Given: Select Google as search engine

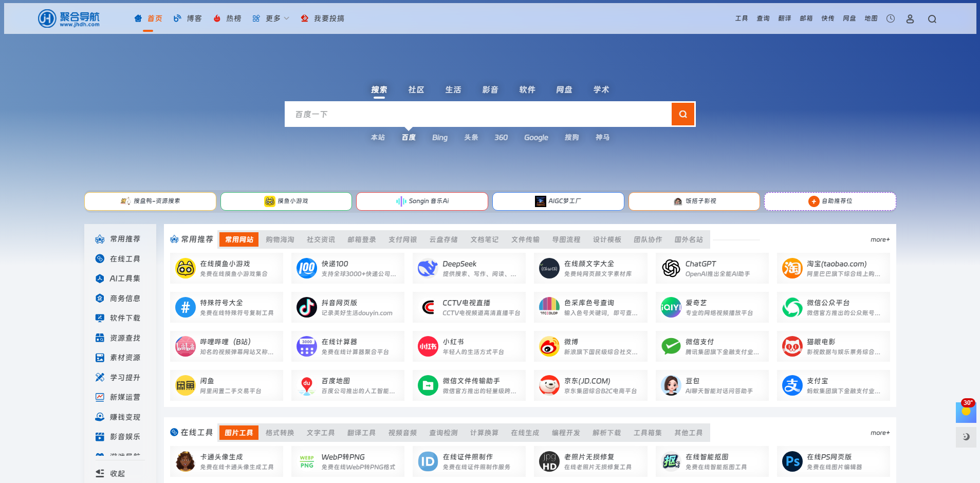Looking at the screenshot, I should point(536,138).
